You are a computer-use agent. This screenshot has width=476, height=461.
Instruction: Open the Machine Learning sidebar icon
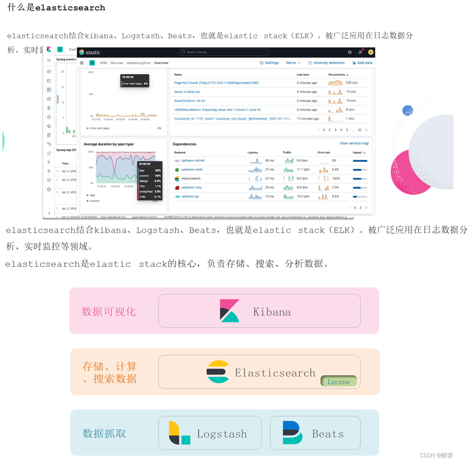click(49, 117)
